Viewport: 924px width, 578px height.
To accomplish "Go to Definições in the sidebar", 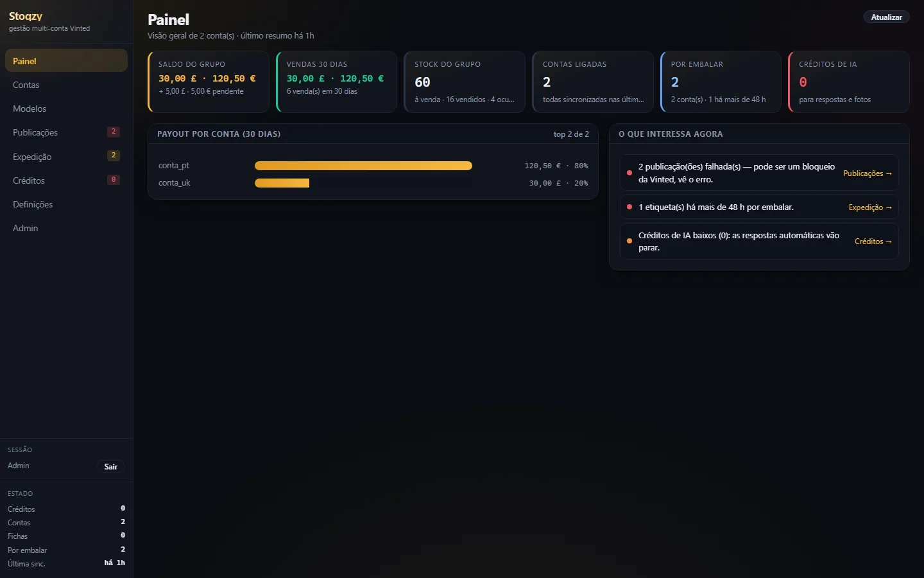I will (66, 204).
